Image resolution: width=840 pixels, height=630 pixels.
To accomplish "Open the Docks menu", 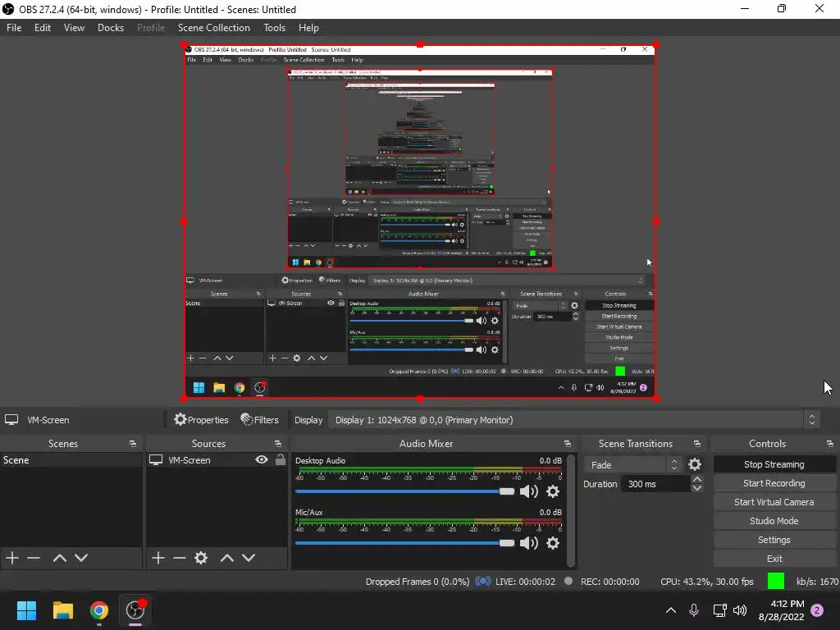I will 111,28.
